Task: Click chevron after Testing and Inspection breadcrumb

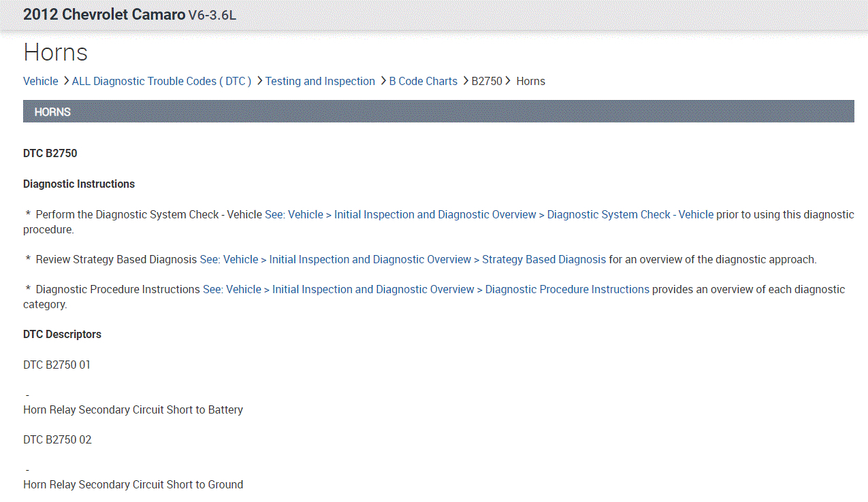Action: (x=383, y=81)
